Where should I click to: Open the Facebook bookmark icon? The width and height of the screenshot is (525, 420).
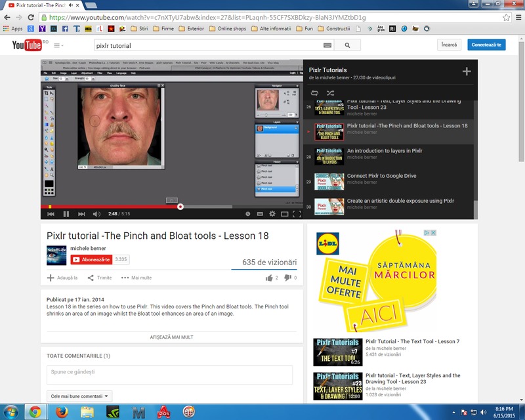pyautogui.click(x=65, y=29)
